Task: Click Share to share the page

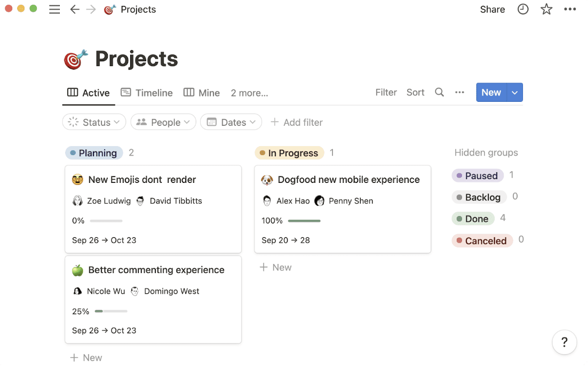Action: [x=491, y=9]
